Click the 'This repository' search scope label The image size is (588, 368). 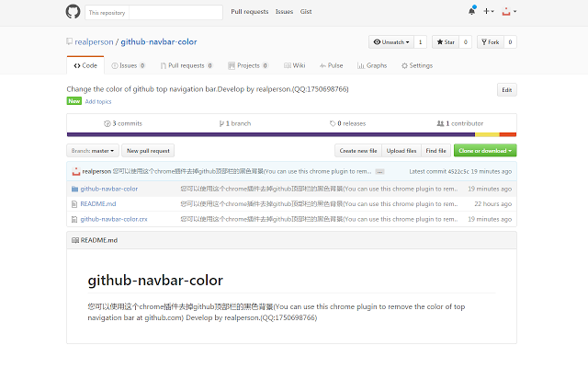point(107,12)
